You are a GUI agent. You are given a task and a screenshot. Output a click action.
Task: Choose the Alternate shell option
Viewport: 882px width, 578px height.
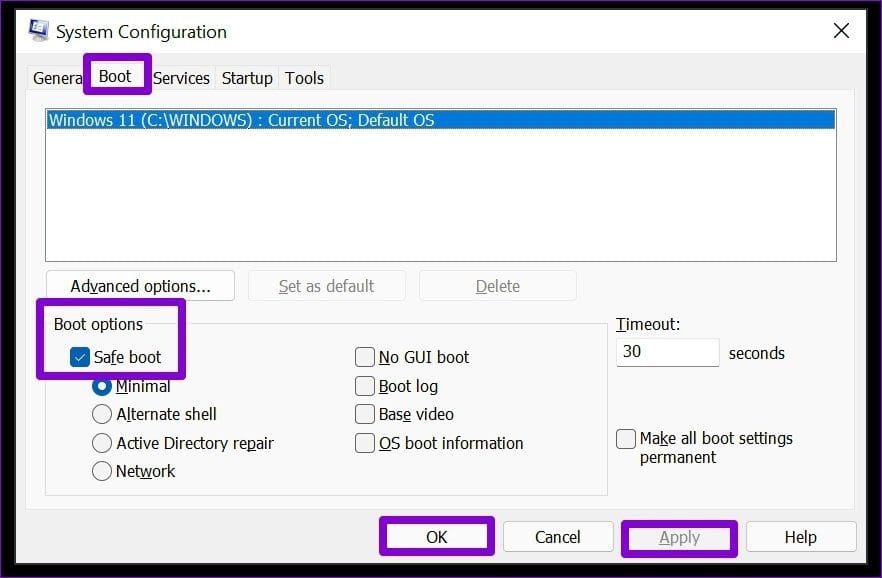point(102,414)
